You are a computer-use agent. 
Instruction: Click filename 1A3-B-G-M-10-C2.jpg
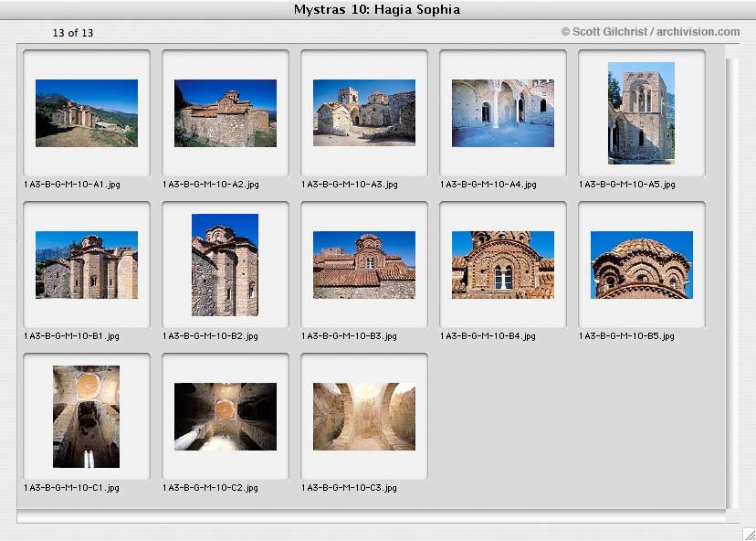[x=210, y=488]
